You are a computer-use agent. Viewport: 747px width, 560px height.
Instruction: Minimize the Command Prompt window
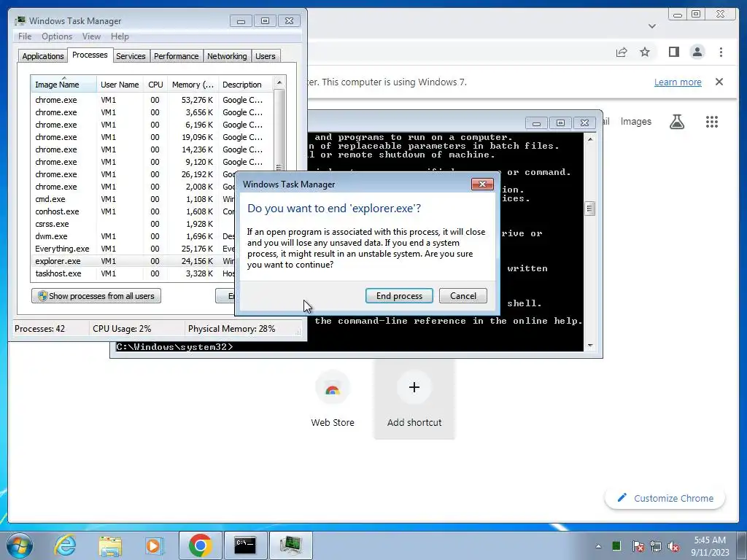536,122
